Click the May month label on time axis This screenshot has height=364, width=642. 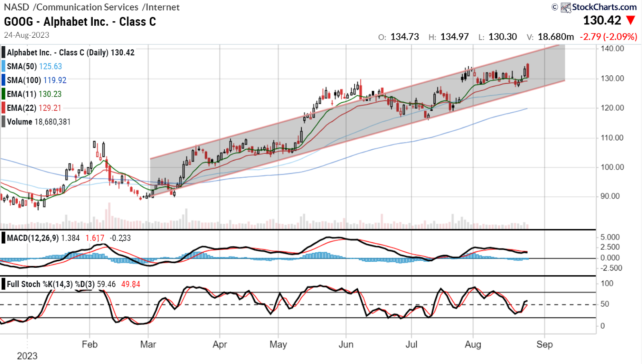tap(278, 344)
